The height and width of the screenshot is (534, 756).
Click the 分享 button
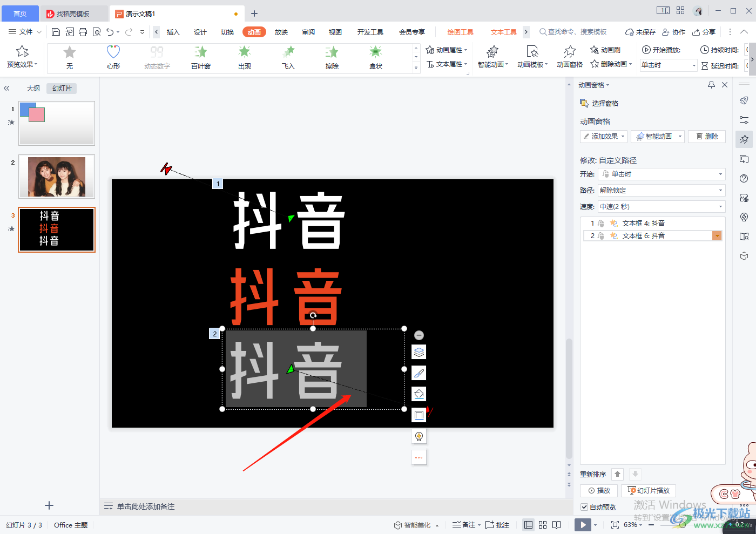pos(704,32)
